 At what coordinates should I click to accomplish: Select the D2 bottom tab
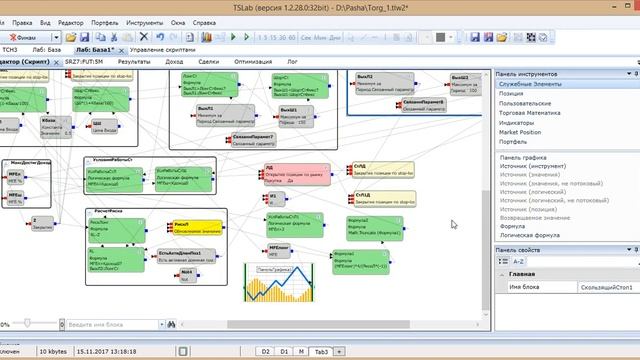[265, 351]
